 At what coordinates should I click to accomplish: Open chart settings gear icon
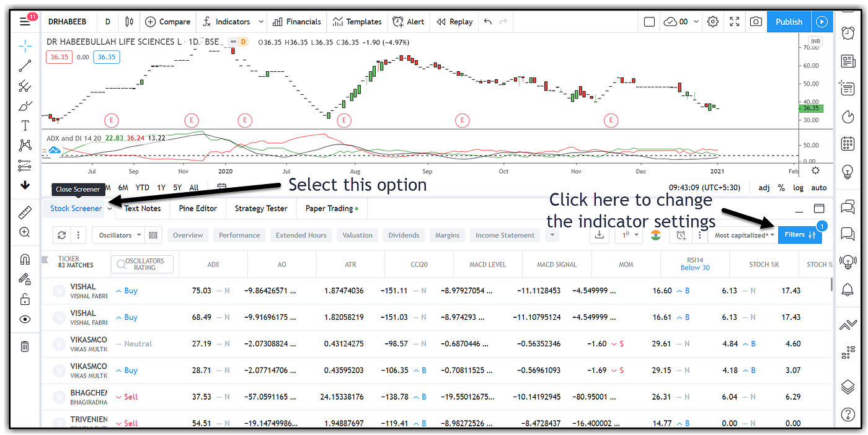713,22
